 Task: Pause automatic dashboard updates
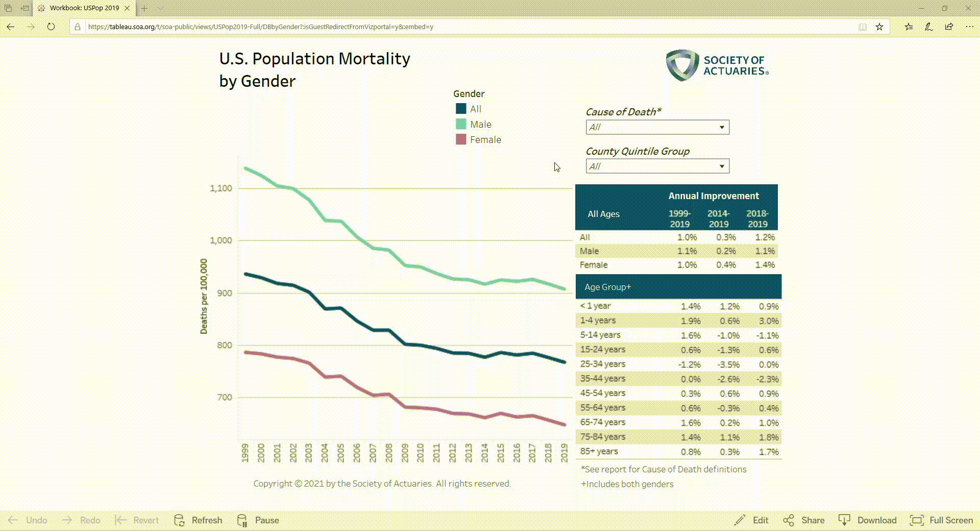pyautogui.click(x=266, y=520)
